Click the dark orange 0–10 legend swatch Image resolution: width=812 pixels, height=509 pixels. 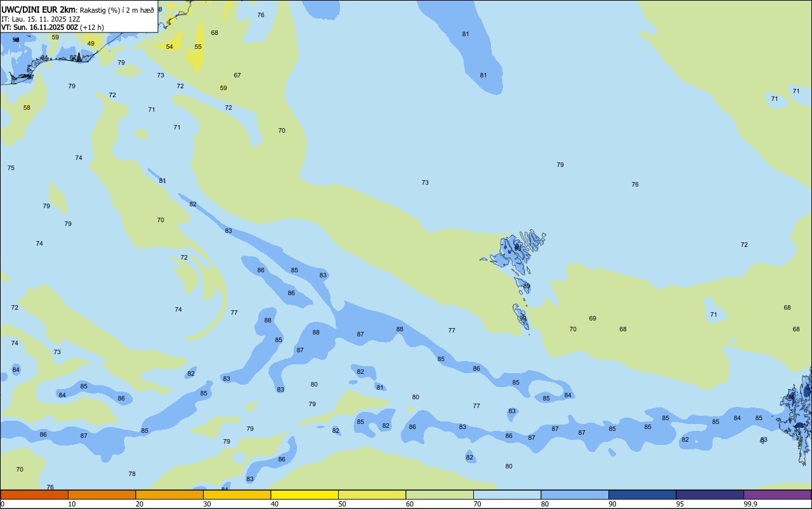click(x=34, y=494)
